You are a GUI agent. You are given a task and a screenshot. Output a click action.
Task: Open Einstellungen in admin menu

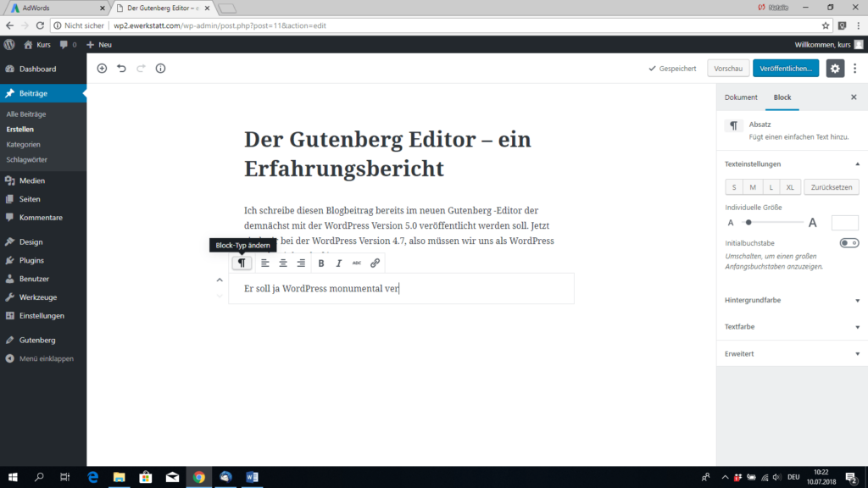[x=43, y=316]
